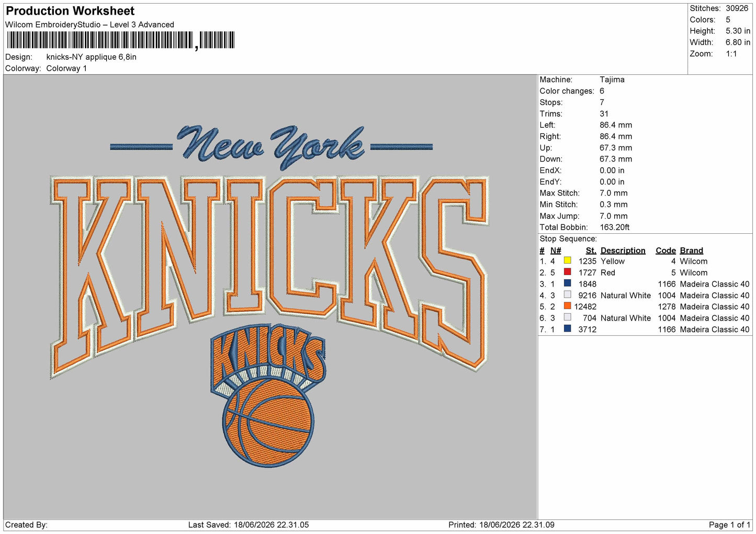Viewport: 756px width, 534px height.
Task: Click the Machine value Tajima
Action: point(612,79)
